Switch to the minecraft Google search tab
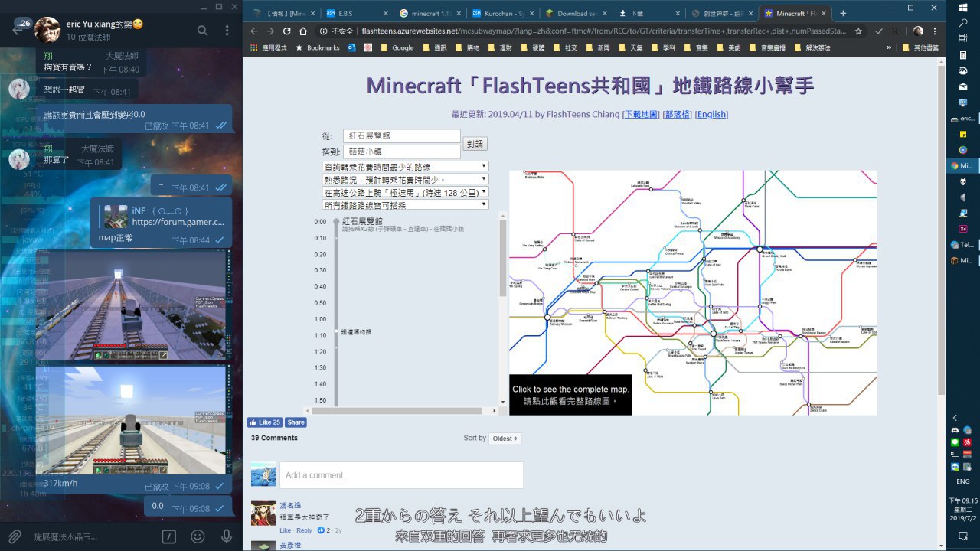This screenshot has height=551, width=980. (x=430, y=13)
